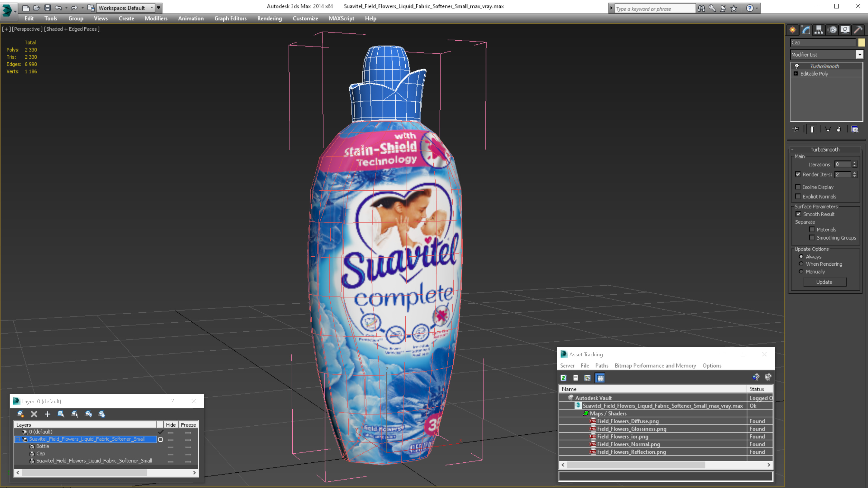This screenshot has height=488, width=868.
Task: Click the TurboSmooth Update button
Action: 825,282
